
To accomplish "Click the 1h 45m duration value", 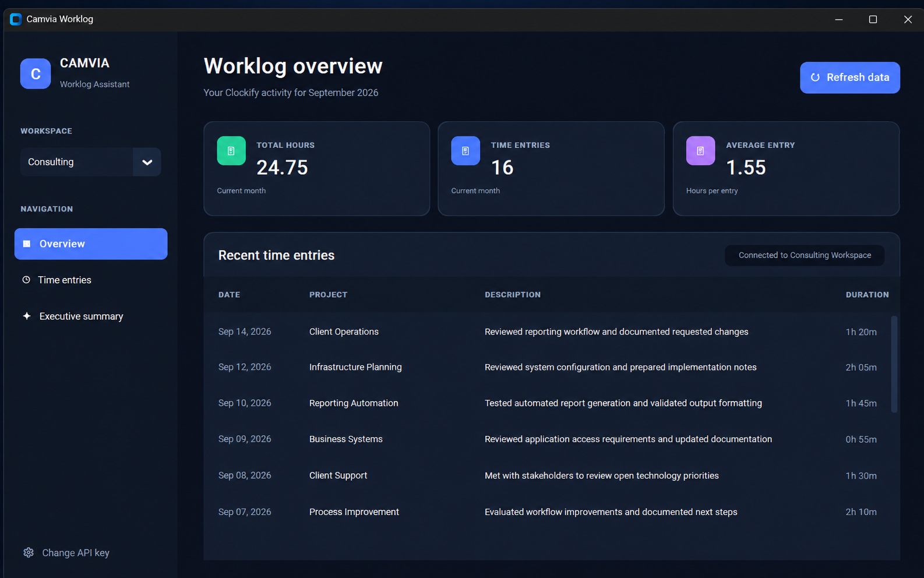I will pyautogui.click(x=861, y=403).
